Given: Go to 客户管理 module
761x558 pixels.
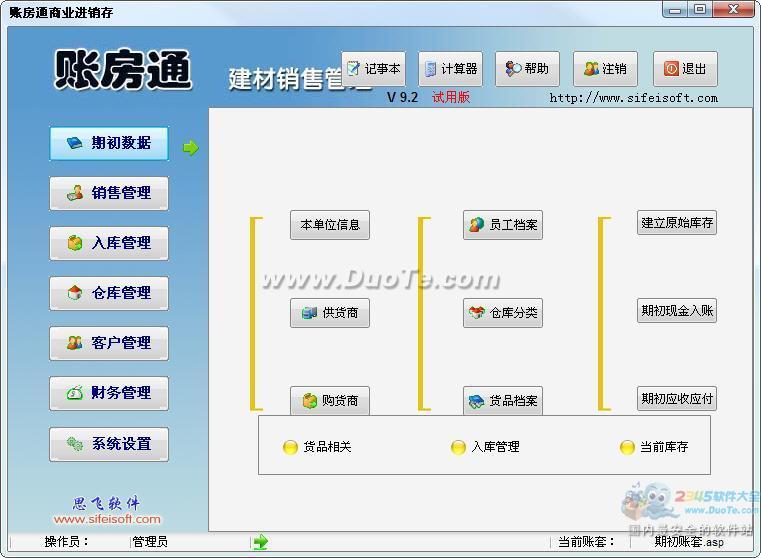Looking at the screenshot, I should 109,343.
